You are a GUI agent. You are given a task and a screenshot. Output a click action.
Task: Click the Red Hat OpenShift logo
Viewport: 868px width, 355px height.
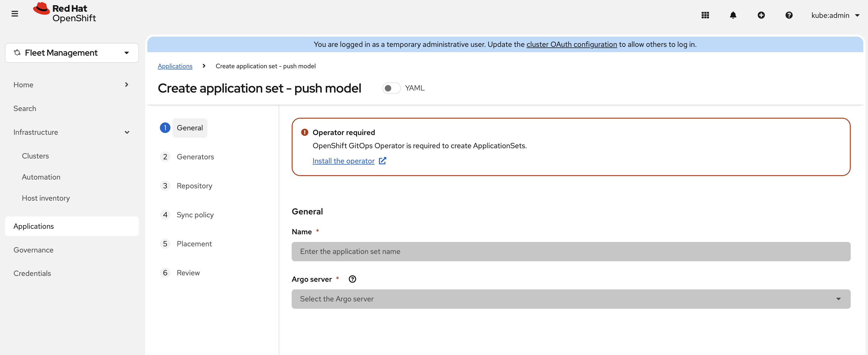point(64,13)
